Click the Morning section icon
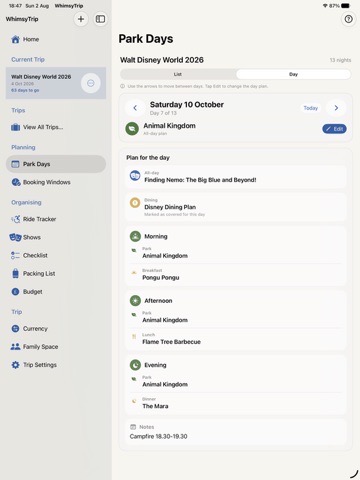The width and height of the screenshot is (360, 480). point(135,236)
